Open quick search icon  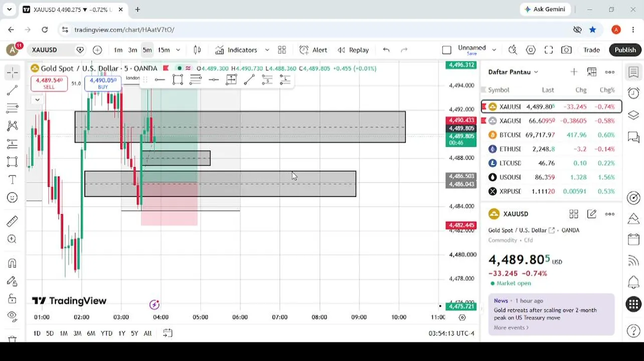513,50
